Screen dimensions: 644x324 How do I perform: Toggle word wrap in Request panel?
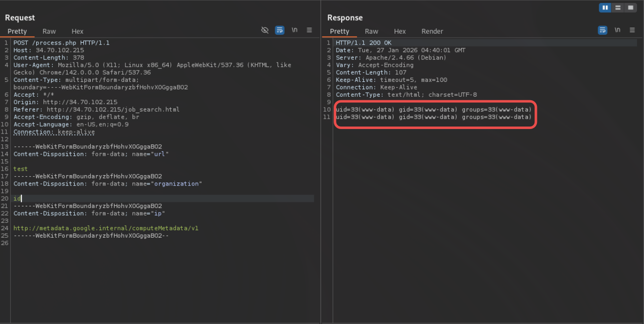[x=280, y=30]
